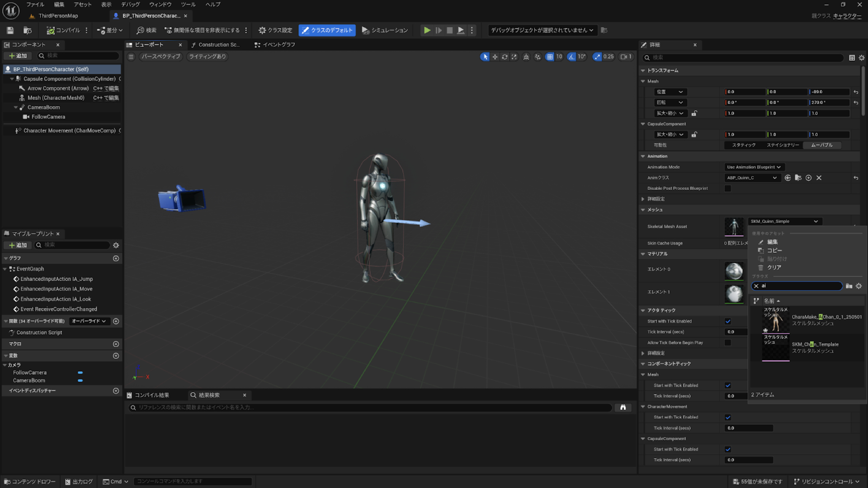Screen dimensions: 868x488
Task: Select the scale tool in viewport
Action: tap(514, 57)
